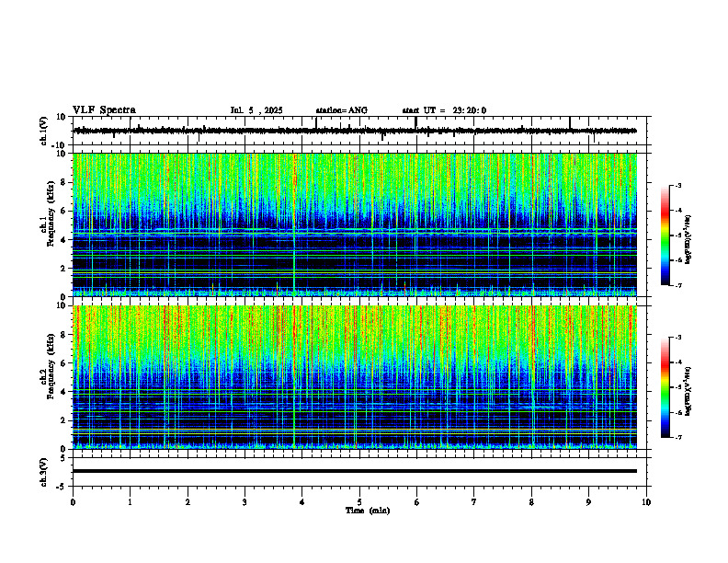This screenshot has height=563, width=728.
Task: Click time axis tick label "1"
Action: coord(130,502)
